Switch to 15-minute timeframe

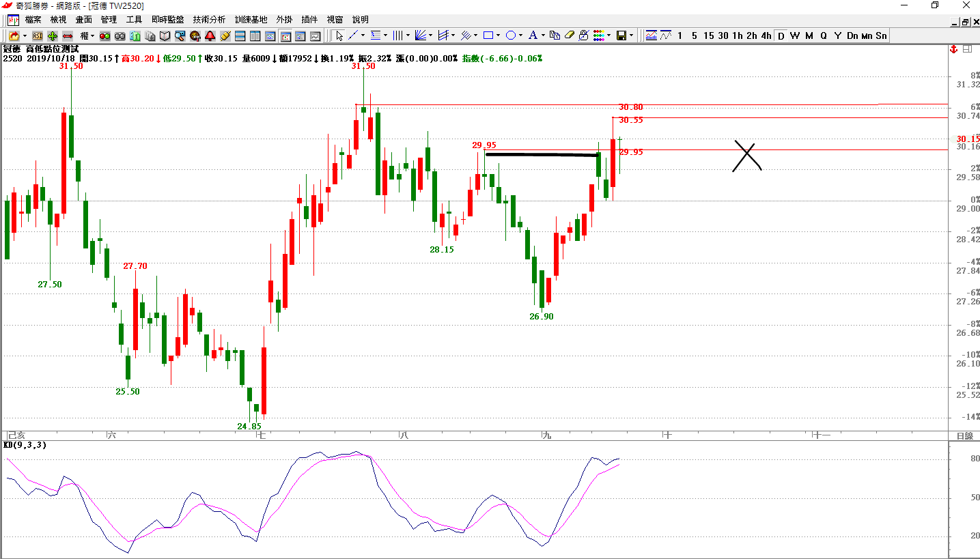[x=709, y=35]
